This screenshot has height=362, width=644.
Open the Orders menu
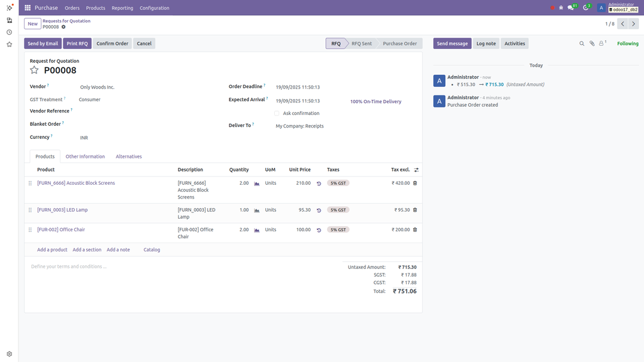pyautogui.click(x=72, y=8)
